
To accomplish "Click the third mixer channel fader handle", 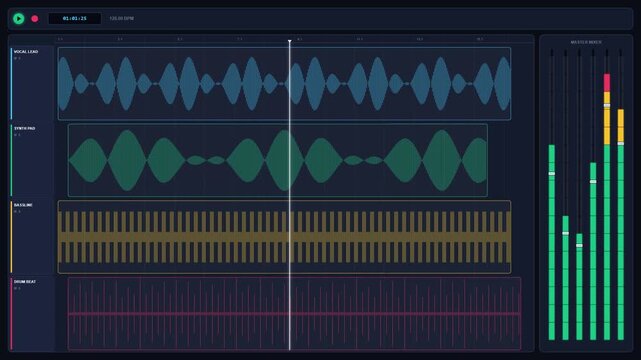I will click(579, 246).
